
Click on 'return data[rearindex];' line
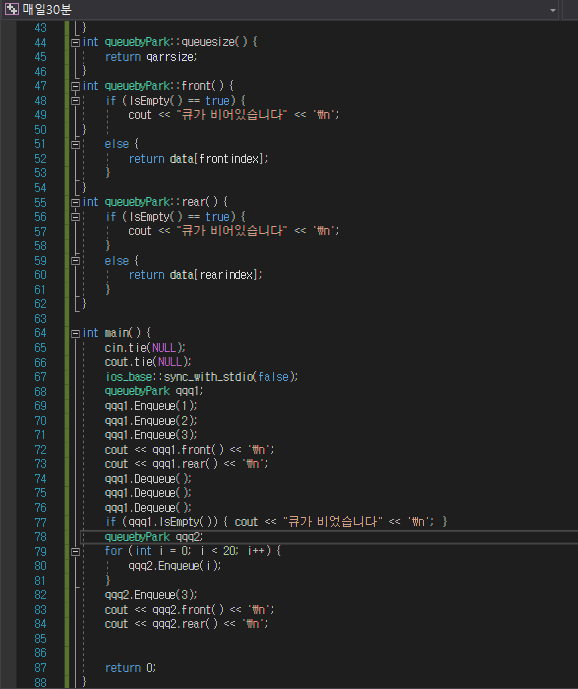196,275
